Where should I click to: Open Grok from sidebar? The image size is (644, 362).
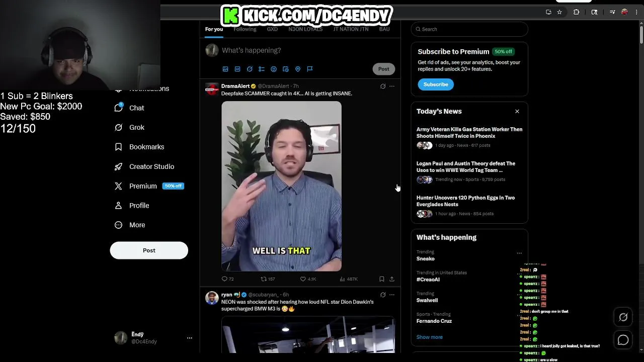pyautogui.click(x=129, y=128)
